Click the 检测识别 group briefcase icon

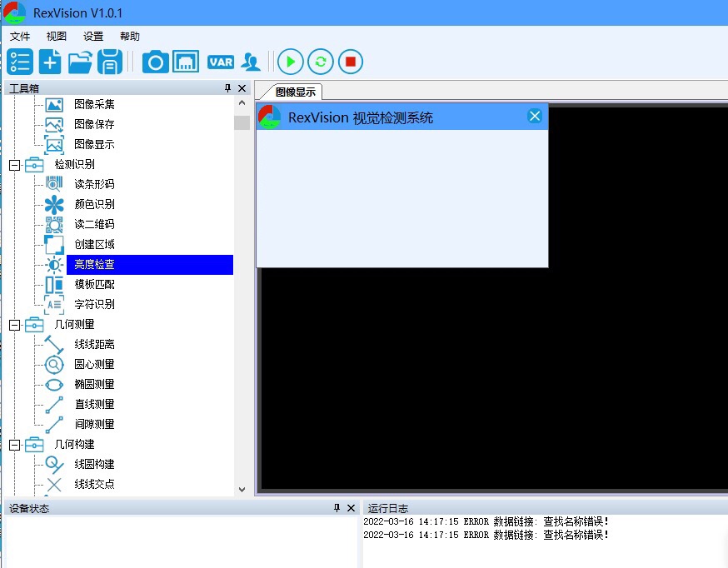[34, 165]
